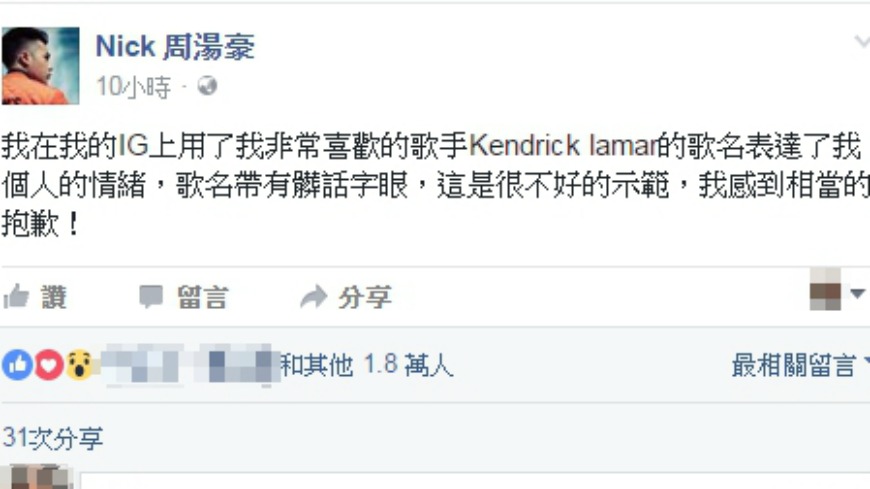Click the blue Like reaction emoji
Image resolution: width=870 pixels, height=489 pixels.
[x=17, y=365]
